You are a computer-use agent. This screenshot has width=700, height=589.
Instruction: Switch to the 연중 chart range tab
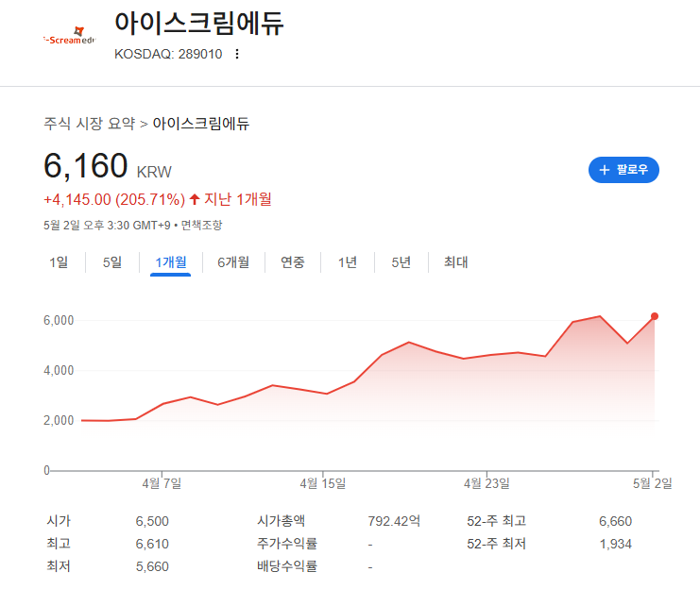click(293, 262)
